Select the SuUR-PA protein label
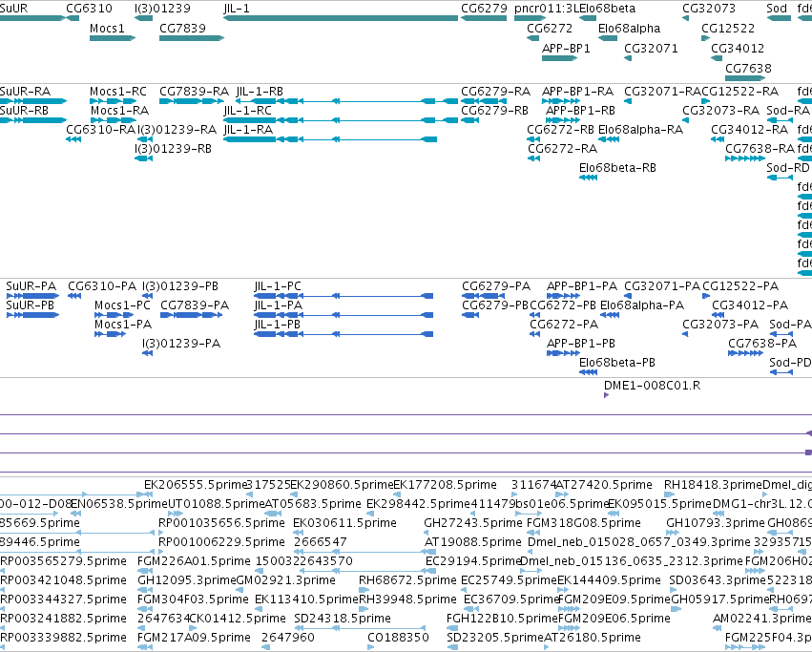Screen dimensions: 812x652 31,286
